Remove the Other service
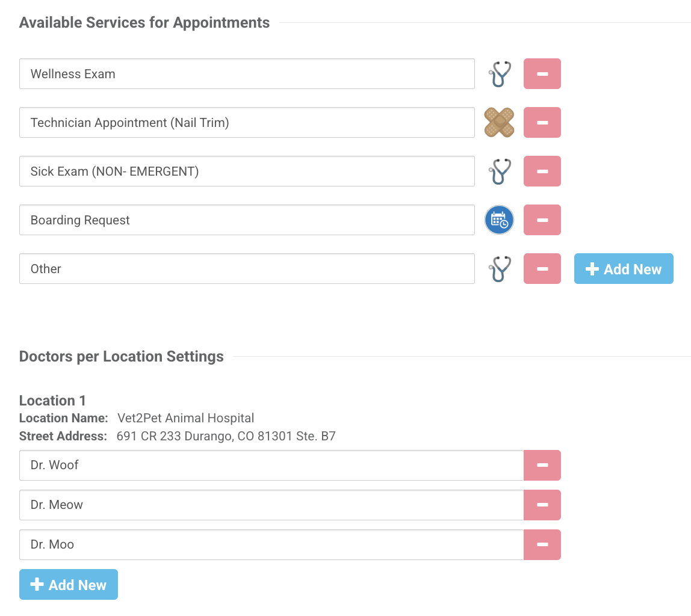Image resolution: width=691 pixels, height=616 pixels. (542, 269)
